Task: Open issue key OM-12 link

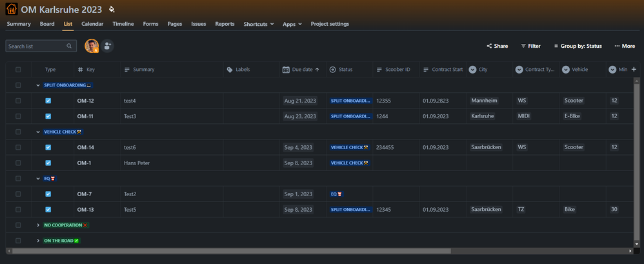Action: click(x=85, y=101)
